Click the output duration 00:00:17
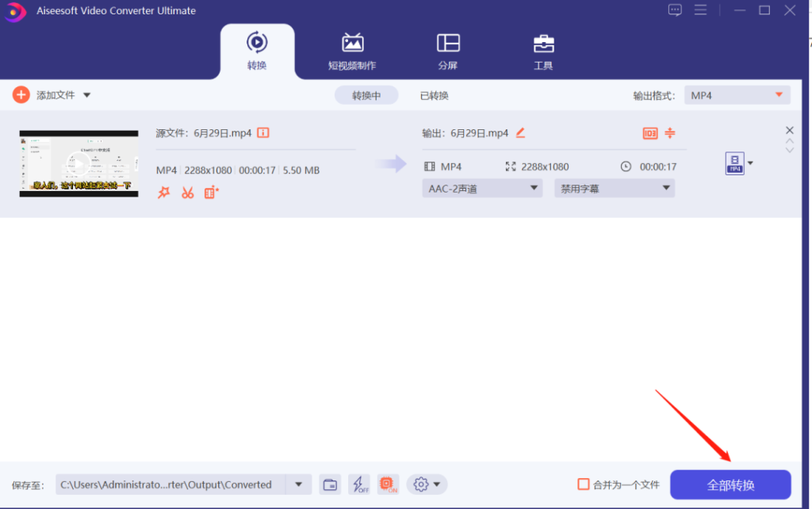This screenshot has height=509, width=812. (x=657, y=166)
